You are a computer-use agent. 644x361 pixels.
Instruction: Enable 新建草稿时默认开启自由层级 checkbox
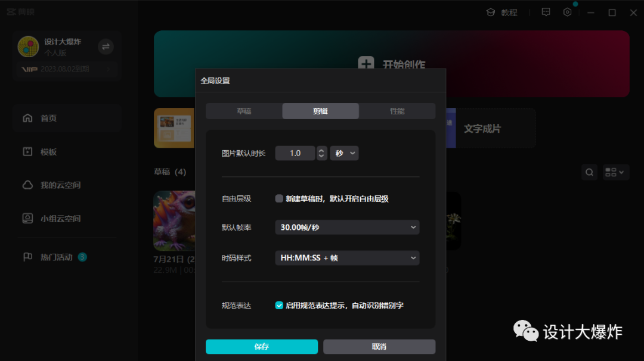tap(279, 198)
